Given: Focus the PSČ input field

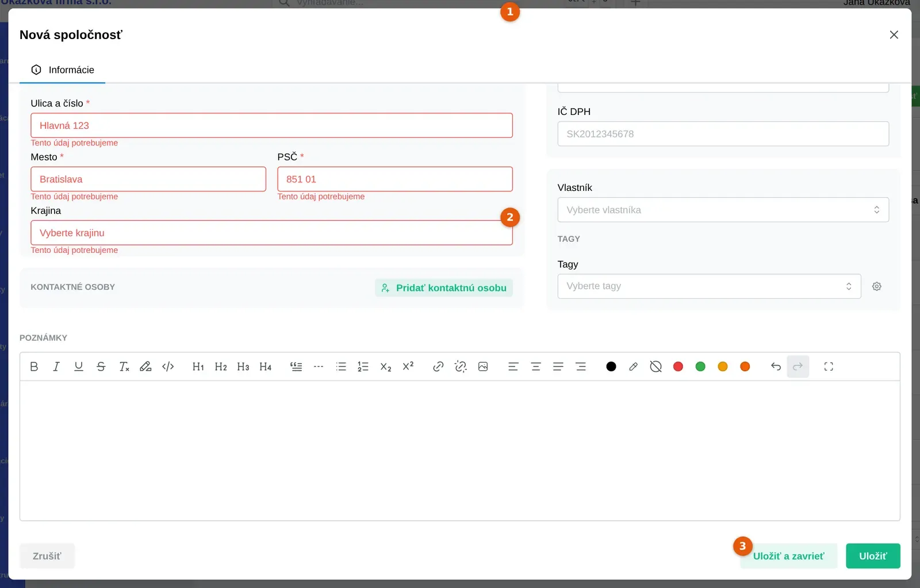Looking at the screenshot, I should [395, 179].
